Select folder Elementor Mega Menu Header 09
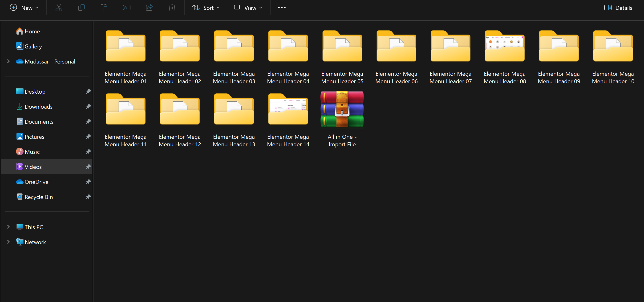Screen dimensions: 644x302 pyautogui.click(x=559, y=57)
